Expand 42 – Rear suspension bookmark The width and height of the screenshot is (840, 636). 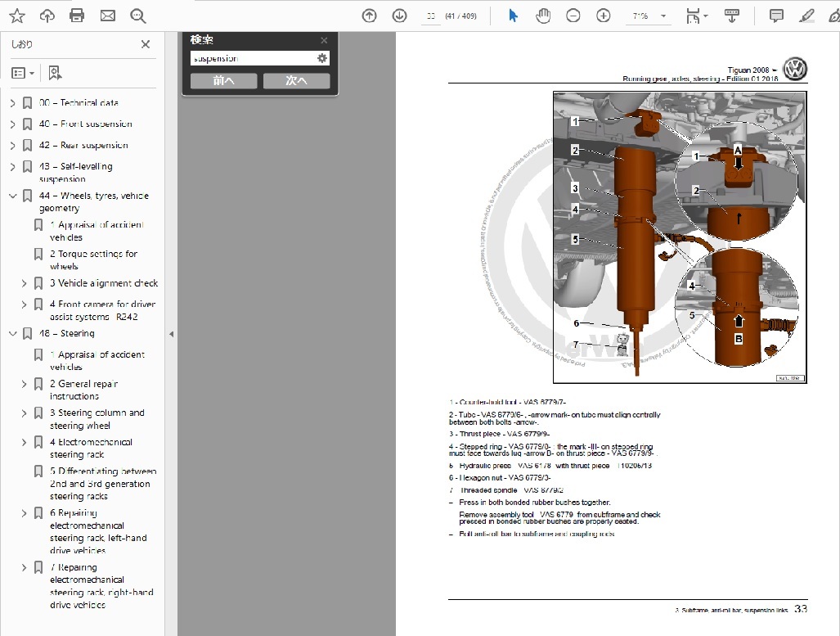coord(13,146)
